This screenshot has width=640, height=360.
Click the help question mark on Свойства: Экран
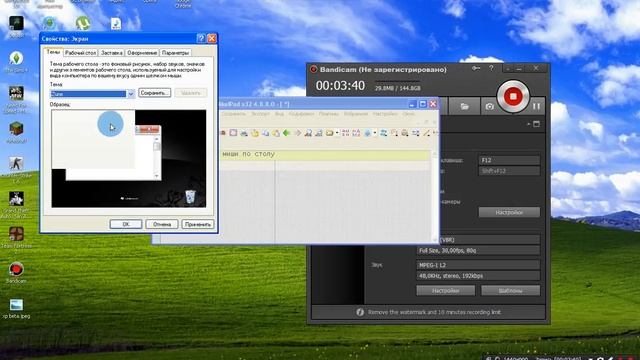[201, 38]
